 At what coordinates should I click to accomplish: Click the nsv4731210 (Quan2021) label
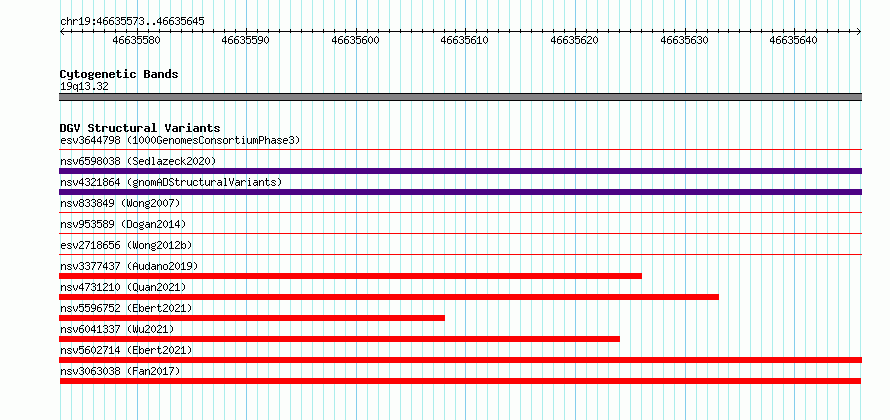click(123, 287)
